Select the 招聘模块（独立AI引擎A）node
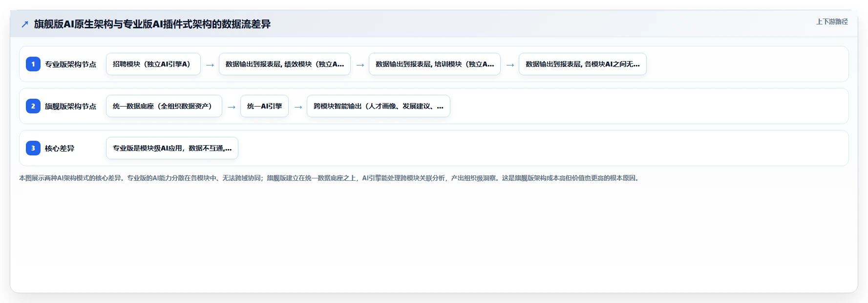 (x=153, y=64)
